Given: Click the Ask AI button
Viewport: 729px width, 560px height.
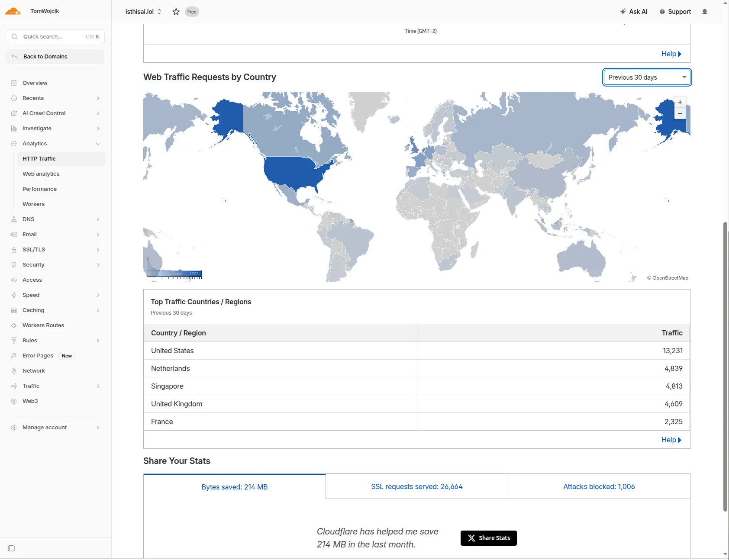Looking at the screenshot, I should click(x=634, y=12).
